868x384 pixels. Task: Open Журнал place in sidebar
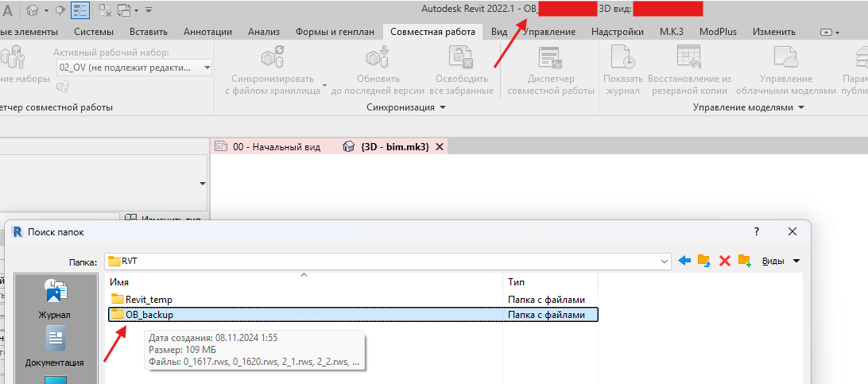tap(54, 299)
